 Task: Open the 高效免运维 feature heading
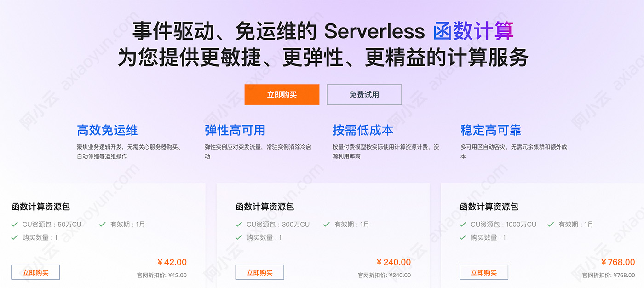[x=107, y=130]
